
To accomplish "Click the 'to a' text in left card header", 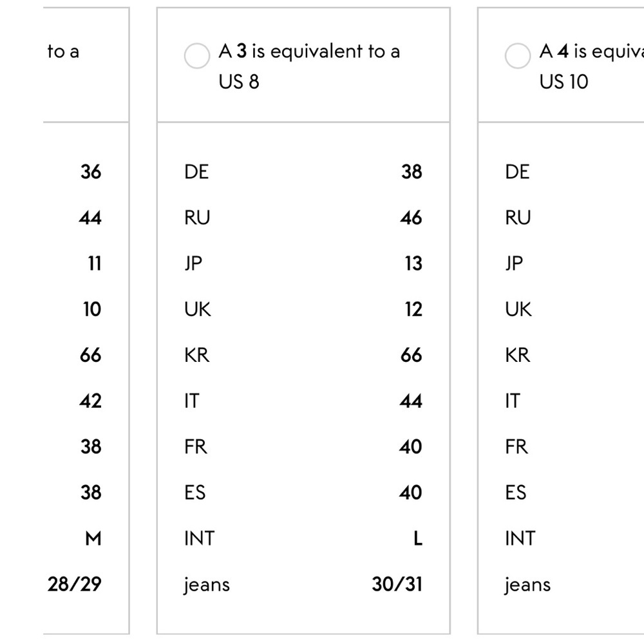I will [x=63, y=52].
